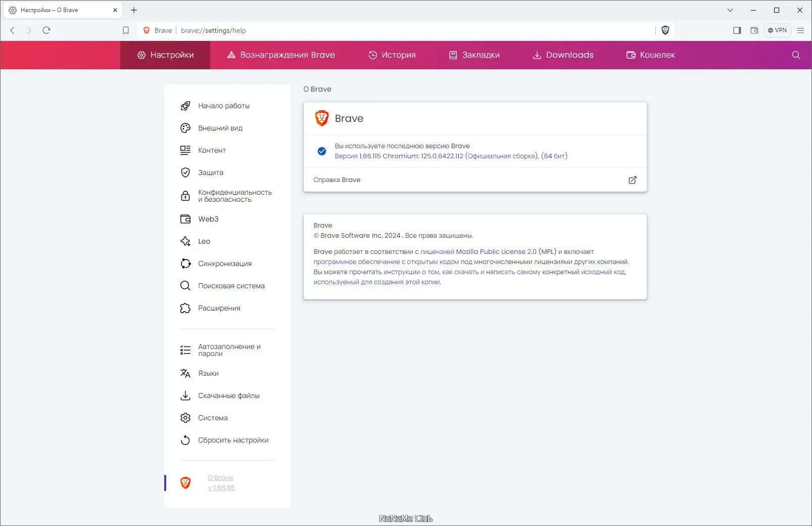This screenshot has height=526, width=812.
Task: Click the padlock icon for Конфиденциальность
Action: tap(185, 196)
